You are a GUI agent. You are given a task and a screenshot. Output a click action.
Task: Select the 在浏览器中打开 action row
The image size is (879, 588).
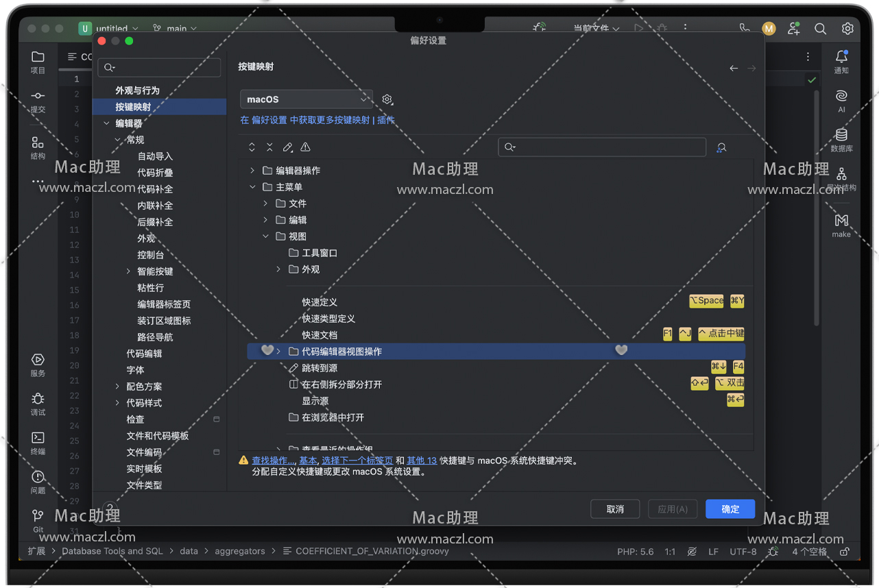tap(496, 417)
